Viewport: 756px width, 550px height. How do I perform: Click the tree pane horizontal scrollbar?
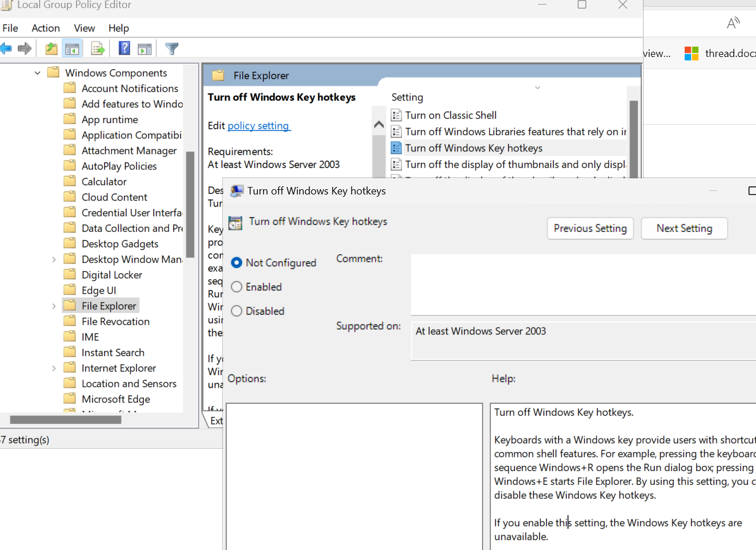[x=66, y=419]
